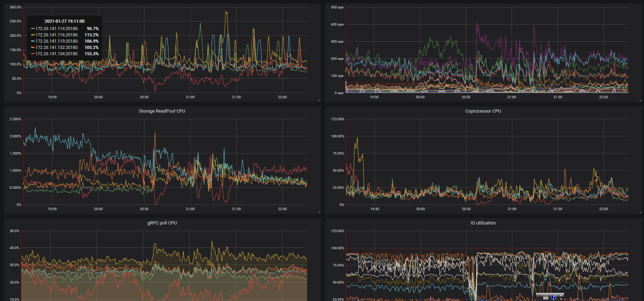Click the blue question mark help icon
Image resolution: width=644 pixels, height=301 pixels.
click(x=553, y=297)
